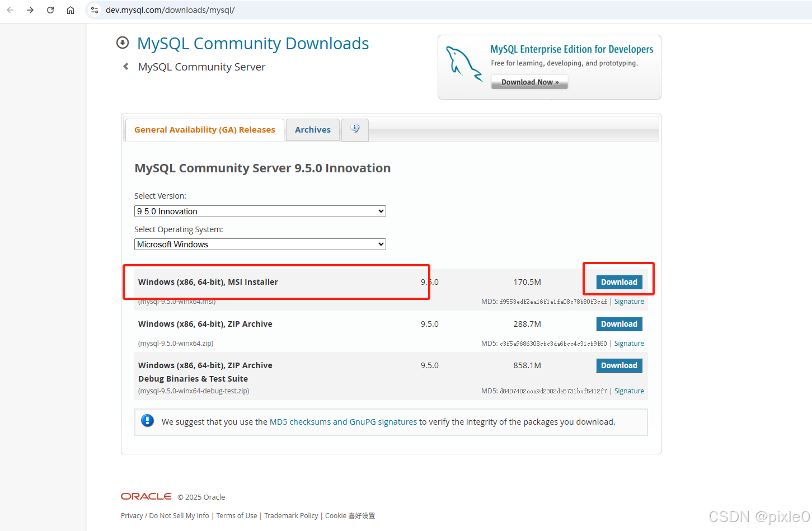Screen dimensions: 812x531
Task: Switch to the Archives tab
Action: (313, 130)
